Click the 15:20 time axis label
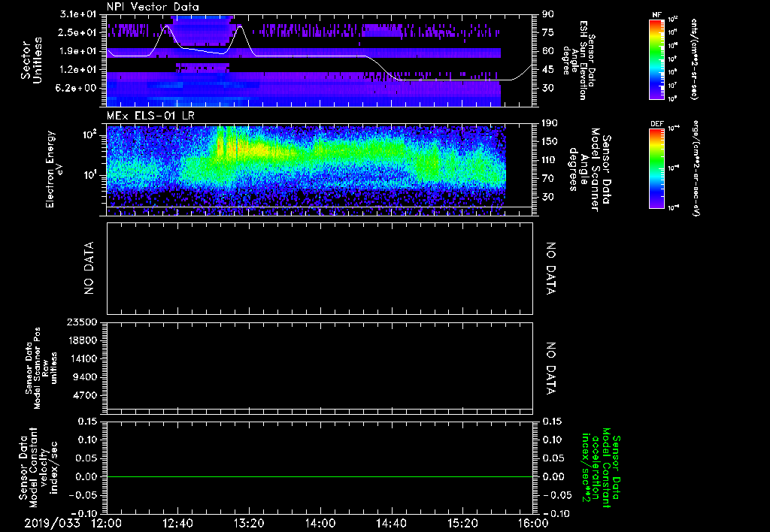This screenshot has height=532, width=770. click(x=462, y=524)
